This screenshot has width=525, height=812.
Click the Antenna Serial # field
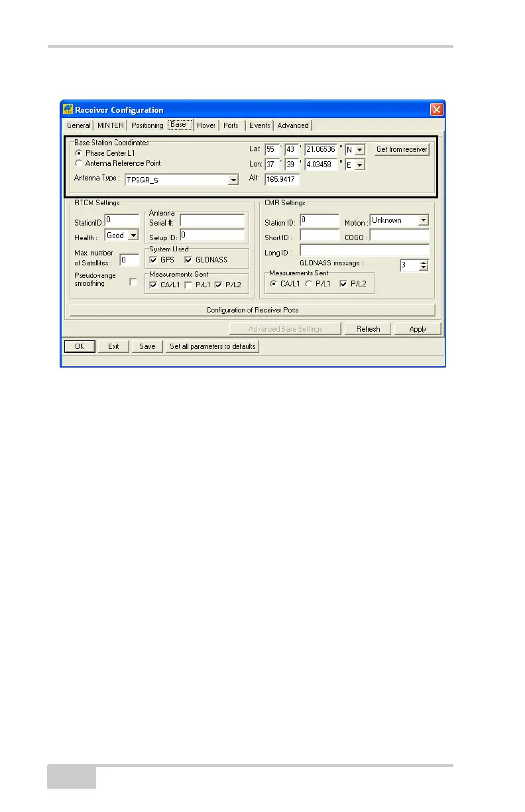click(212, 220)
